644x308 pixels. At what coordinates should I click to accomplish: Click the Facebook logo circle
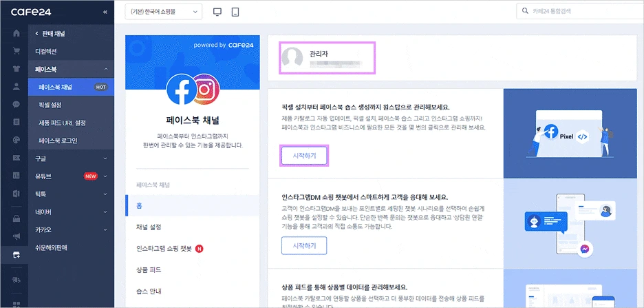coord(182,90)
